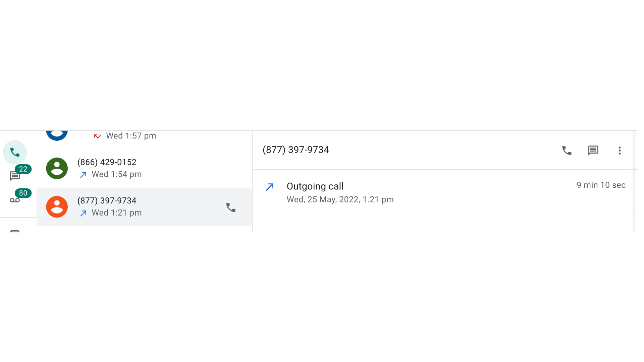Click the orange avatar of (877) 397-9734
The width and height of the screenshot is (644, 362).
click(x=57, y=207)
